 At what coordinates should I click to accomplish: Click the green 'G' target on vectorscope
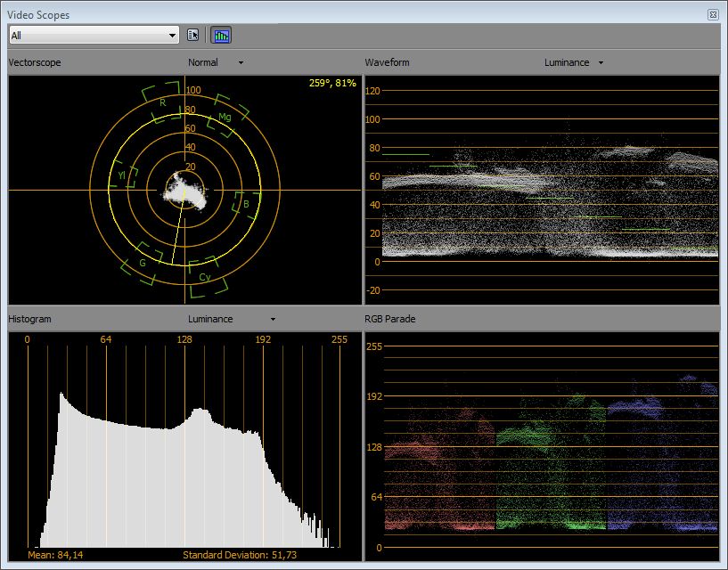[x=142, y=263]
